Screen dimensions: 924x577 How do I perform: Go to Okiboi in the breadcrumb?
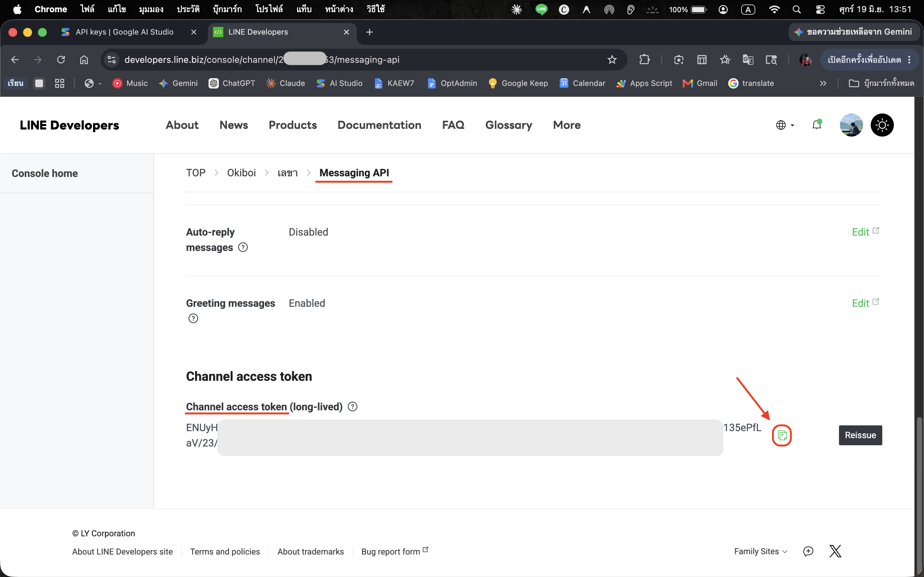(x=241, y=173)
